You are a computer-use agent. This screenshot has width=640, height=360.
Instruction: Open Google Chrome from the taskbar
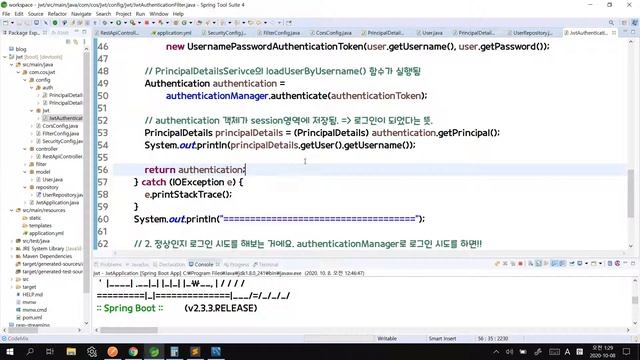click(133, 351)
